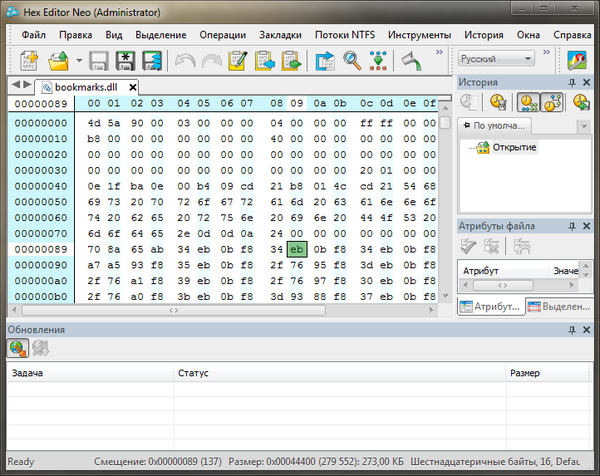Image resolution: width=600 pixels, height=476 pixels.
Task: Click the Find magnifier icon in toolbar
Action: pos(352,61)
